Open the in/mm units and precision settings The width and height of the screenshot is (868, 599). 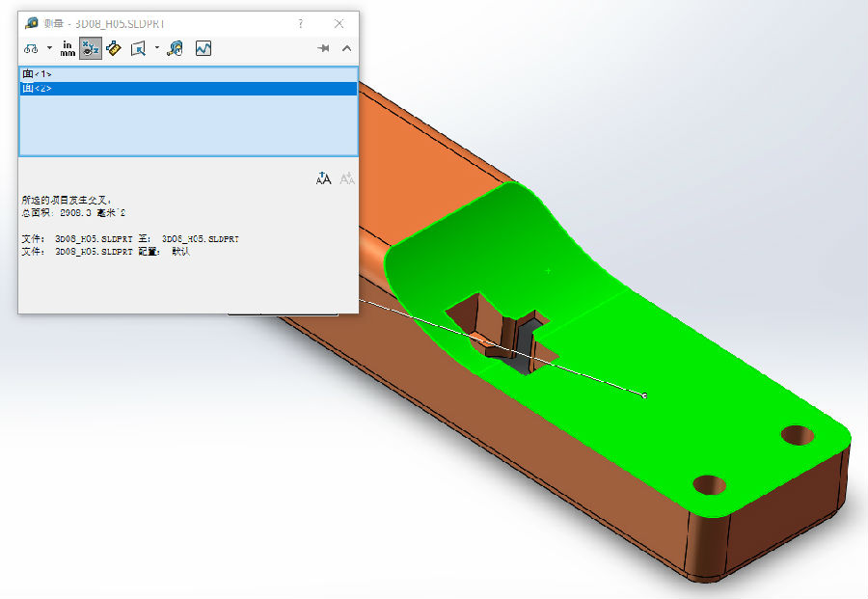tap(68, 48)
